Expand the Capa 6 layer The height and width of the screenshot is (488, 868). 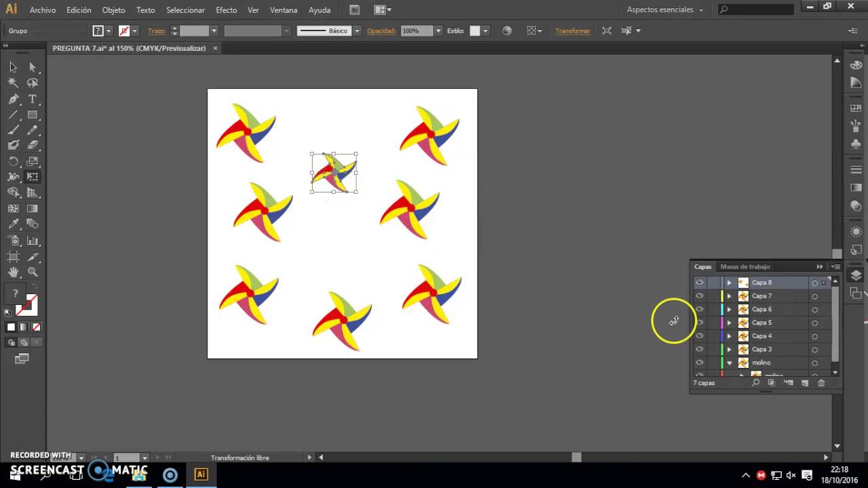[x=730, y=309]
